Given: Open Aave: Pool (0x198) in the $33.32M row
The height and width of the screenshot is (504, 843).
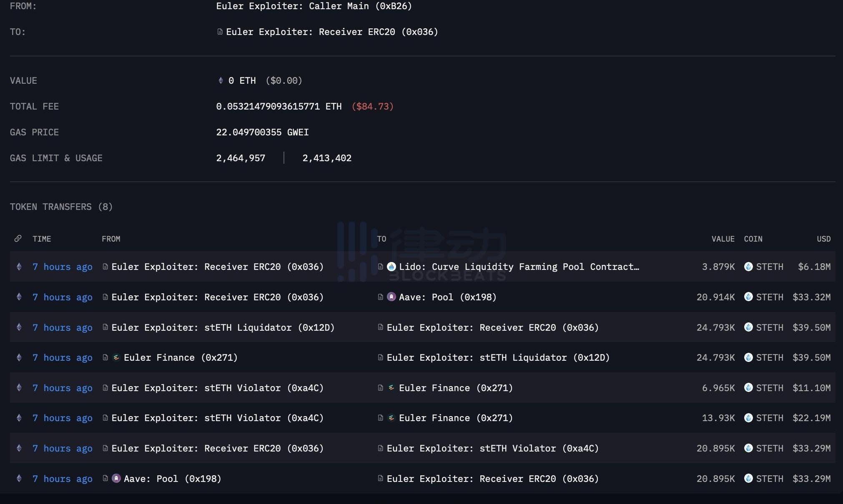Looking at the screenshot, I should (448, 297).
